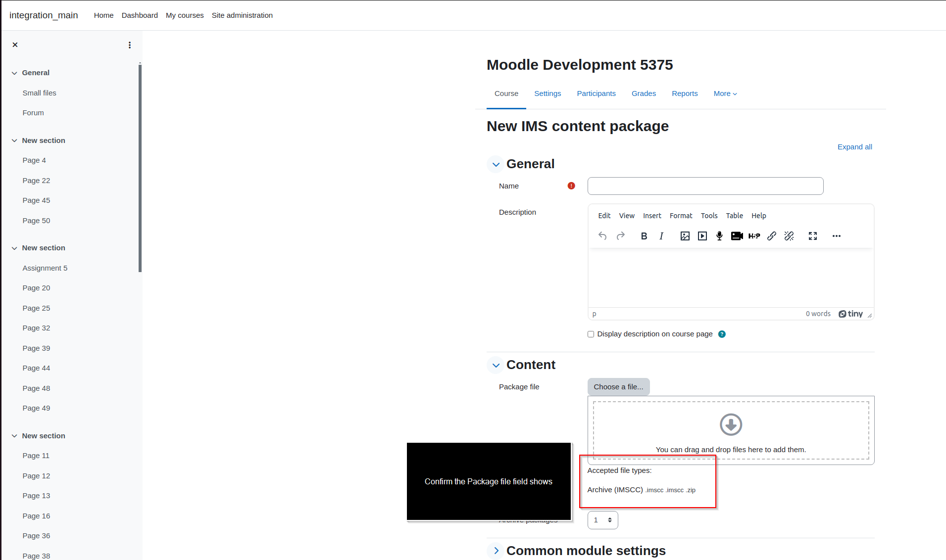Image resolution: width=946 pixels, height=560 pixels.
Task: Open the More dropdown in course navigation
Action: (x=725, y=93)
